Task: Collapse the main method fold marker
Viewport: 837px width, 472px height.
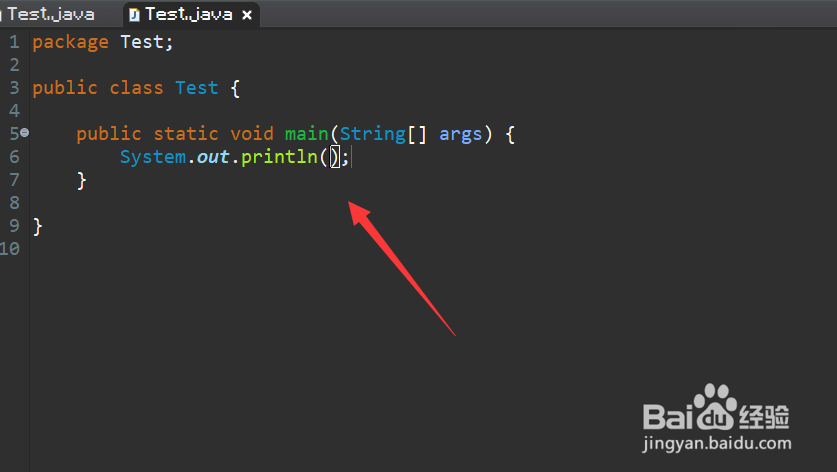Action: coord(25,132)
